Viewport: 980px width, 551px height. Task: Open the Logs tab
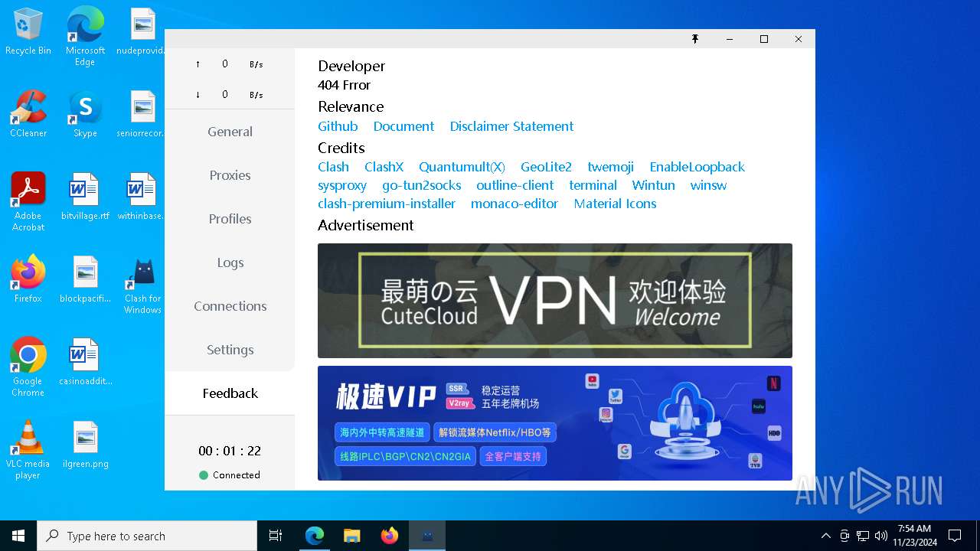pyautogui.click(x=230, y=262)
